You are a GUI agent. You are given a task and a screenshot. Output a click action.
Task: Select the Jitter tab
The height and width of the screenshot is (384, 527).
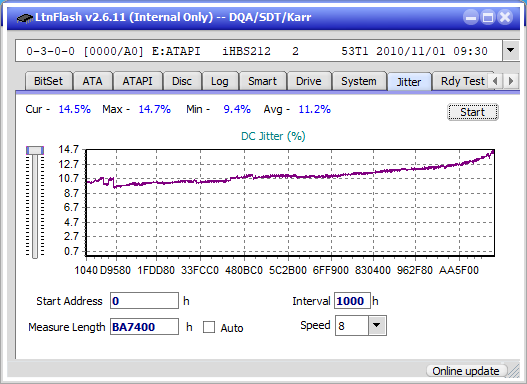pyautogui.click(x=409, y=82)
